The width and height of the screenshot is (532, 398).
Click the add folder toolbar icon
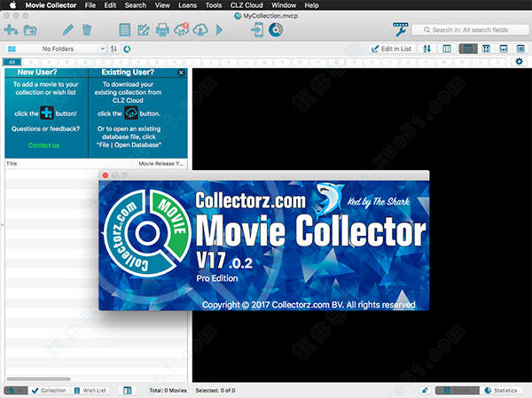pyautogui.click(x=30, y=30)
